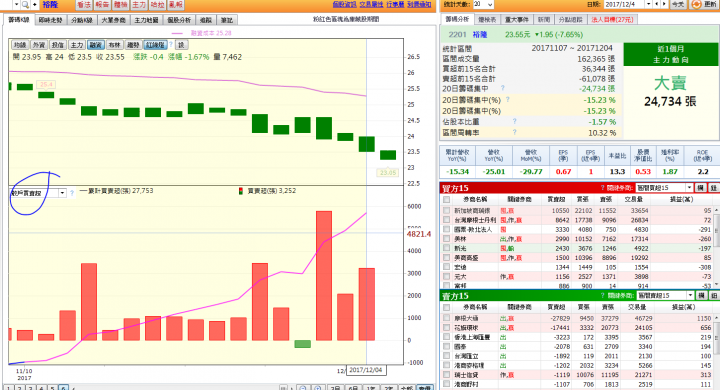Toggle the 主力 chart overlay button
Image resolution: width=720 pixels, height=390 pixels.
77,45
